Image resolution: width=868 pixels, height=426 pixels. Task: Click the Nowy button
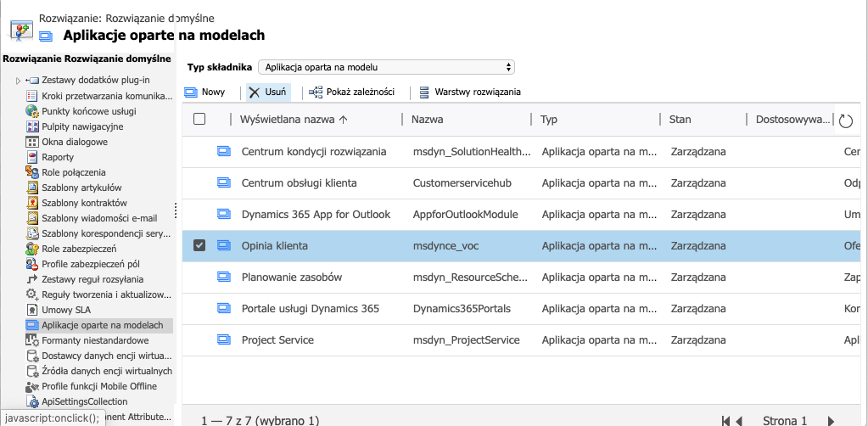[205, 92]
